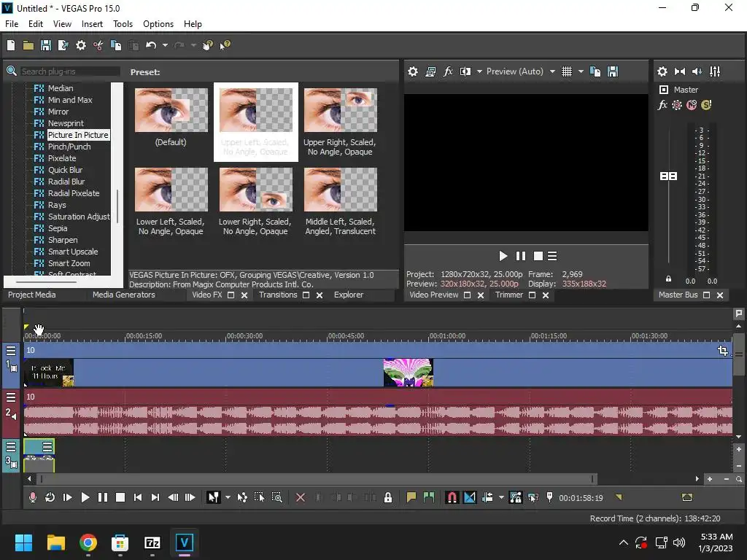Toggle preview on external monitor icon
747x560 pixels.
pos(430,71)
